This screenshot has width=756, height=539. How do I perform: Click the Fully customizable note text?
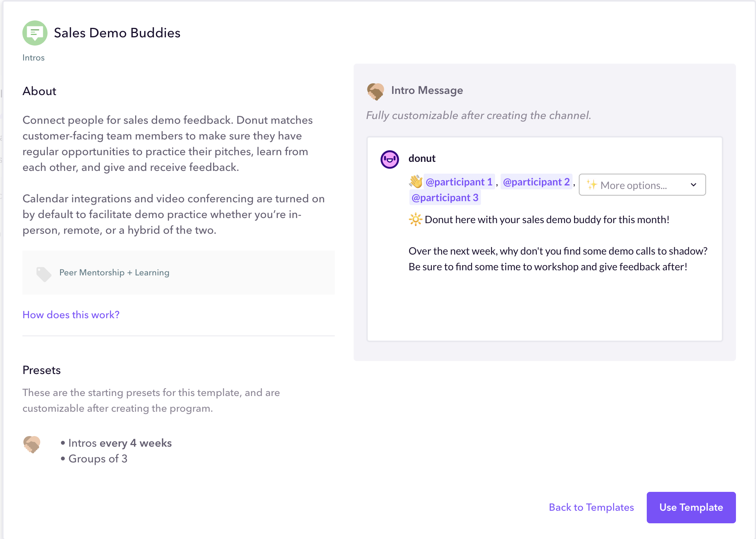pyautogui.click(x=479, y=115)
